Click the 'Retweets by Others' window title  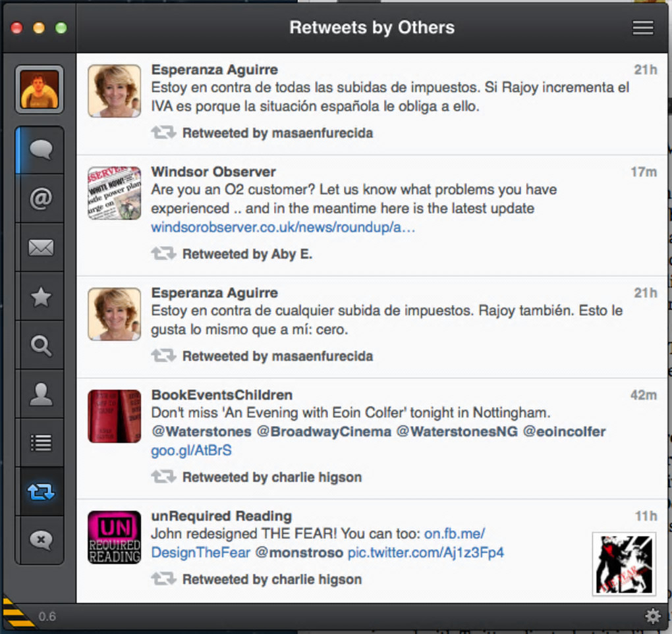click(x=372, y=28)
